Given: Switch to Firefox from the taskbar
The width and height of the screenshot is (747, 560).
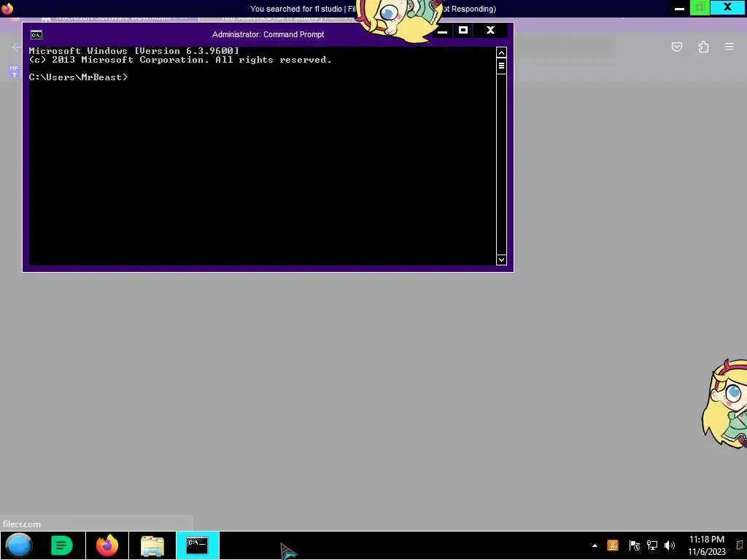Looking at the screenshot, I should click(107, 545).
